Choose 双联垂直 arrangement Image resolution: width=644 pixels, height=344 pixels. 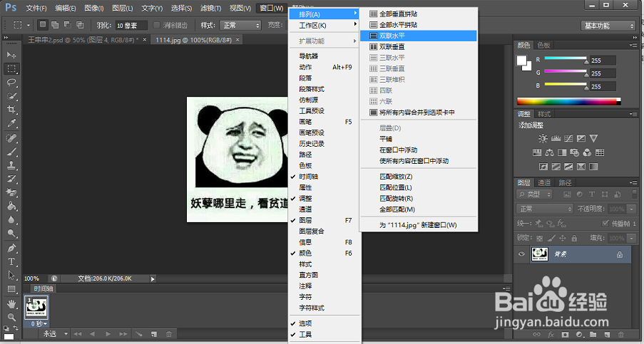coord(418,47)
